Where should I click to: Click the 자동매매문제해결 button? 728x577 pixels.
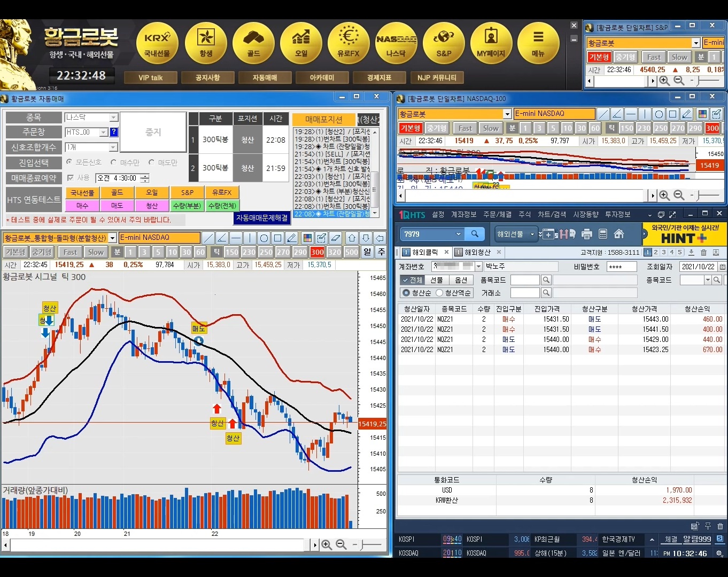262,217
